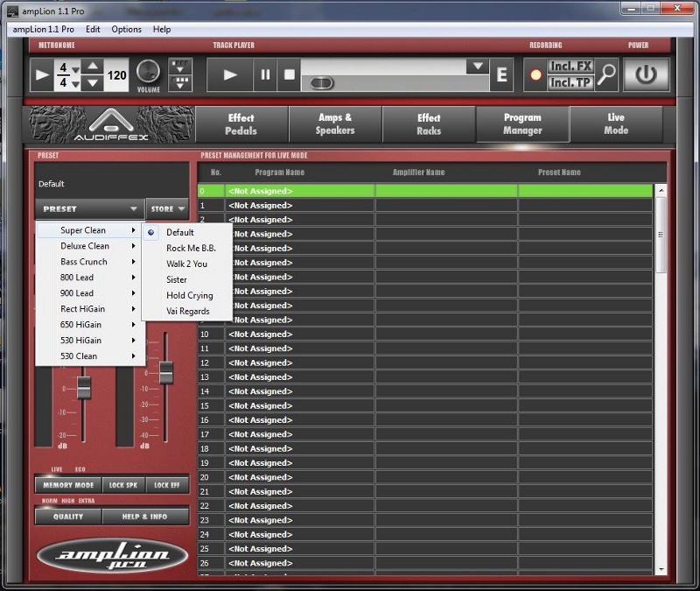Click the right dB fader handle
Screen dimensions: 700x591
coord(166,373)
